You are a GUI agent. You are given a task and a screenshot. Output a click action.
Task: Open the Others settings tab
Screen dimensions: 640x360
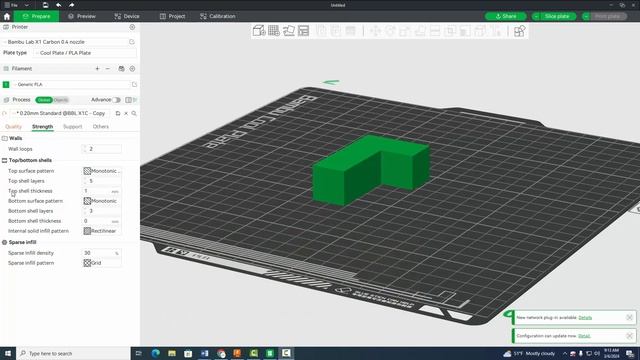coord(100,127)
